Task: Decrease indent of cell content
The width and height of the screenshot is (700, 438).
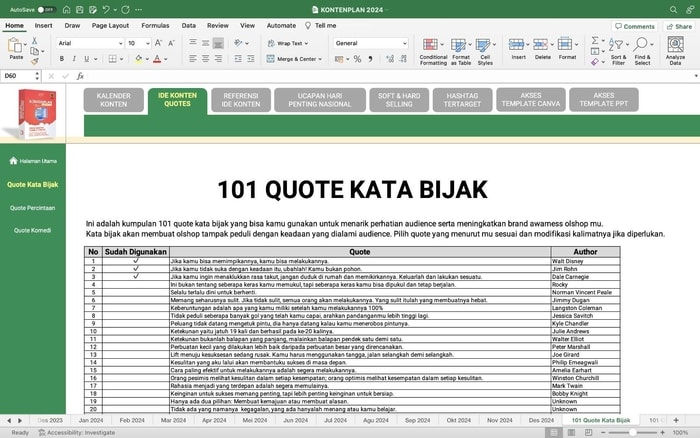Action: coord(238,58)
